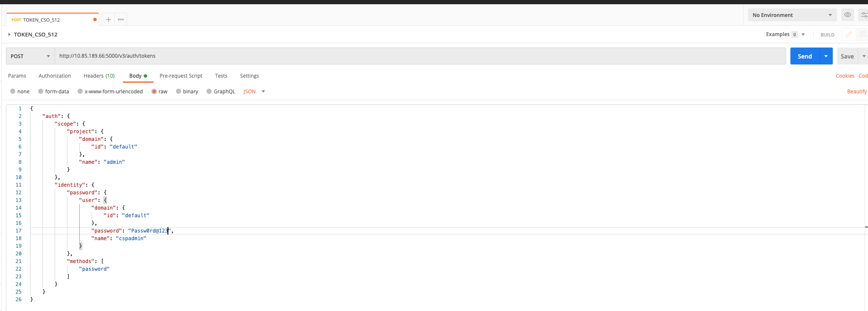Screen dimensions: 868x311
Task: Open the JSON format dropdown
Action: coord(253,91)
